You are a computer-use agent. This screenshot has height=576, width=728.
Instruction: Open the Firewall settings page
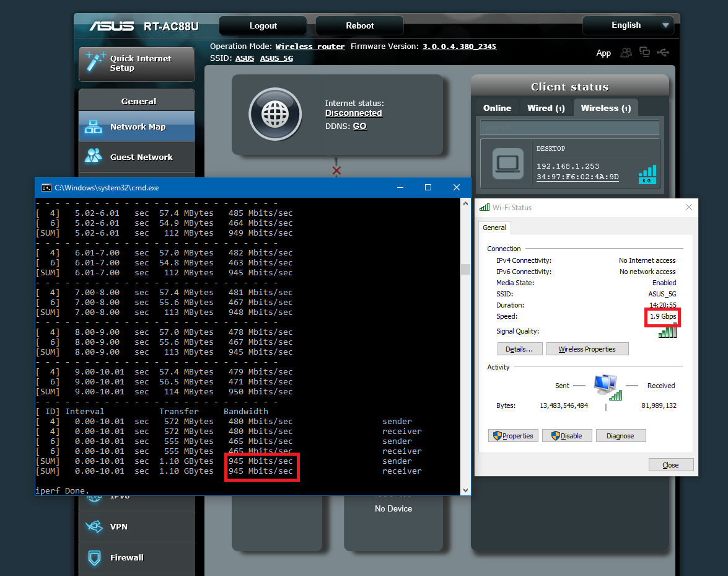pyautogui.click(x=137, y=557)
